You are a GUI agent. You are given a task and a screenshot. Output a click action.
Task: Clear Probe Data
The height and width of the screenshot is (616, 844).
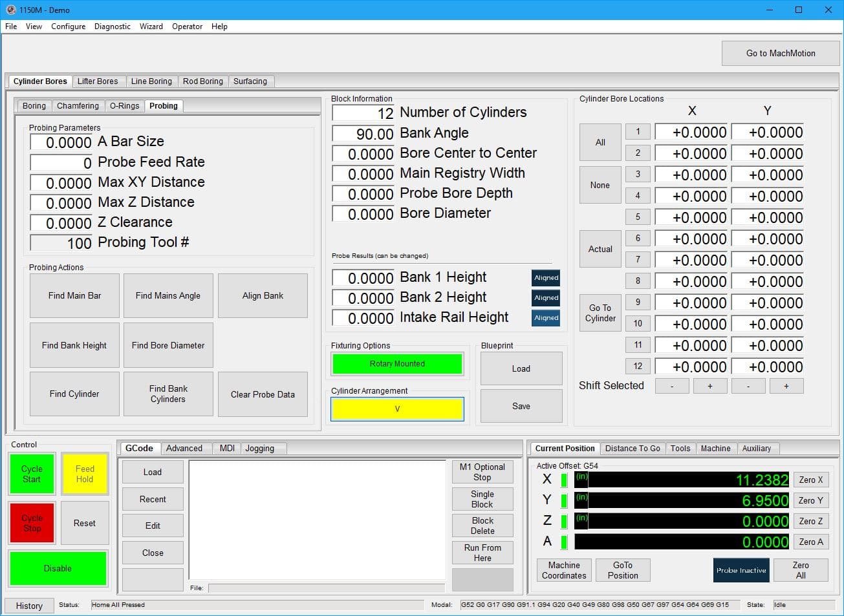263,394
